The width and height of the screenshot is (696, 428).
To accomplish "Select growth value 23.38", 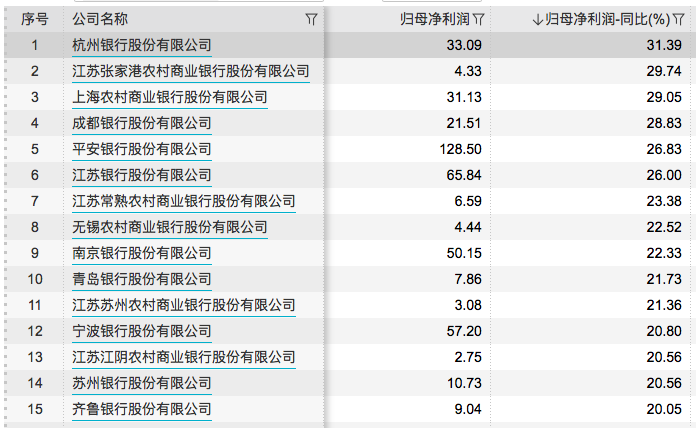I will 664,201.
